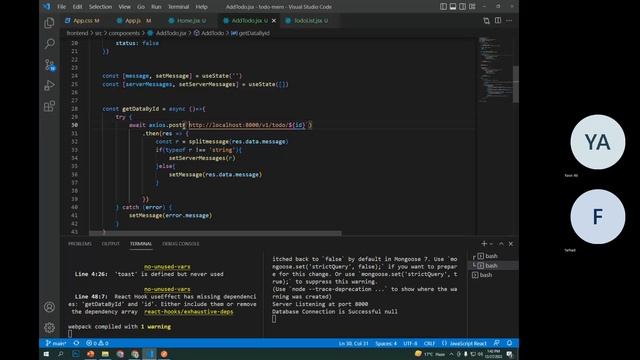Click the components breadcrumb

124,33
